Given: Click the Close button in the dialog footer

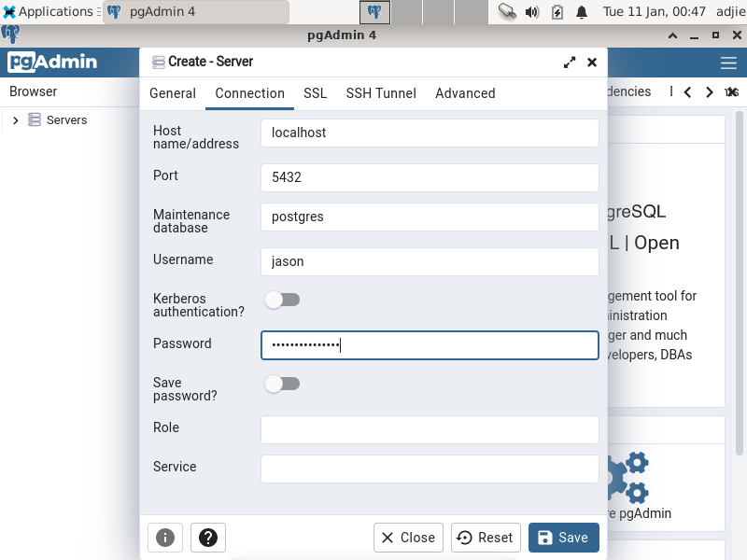Looking at the screenshot, I should pyautogui.click(x=408, y=538).
